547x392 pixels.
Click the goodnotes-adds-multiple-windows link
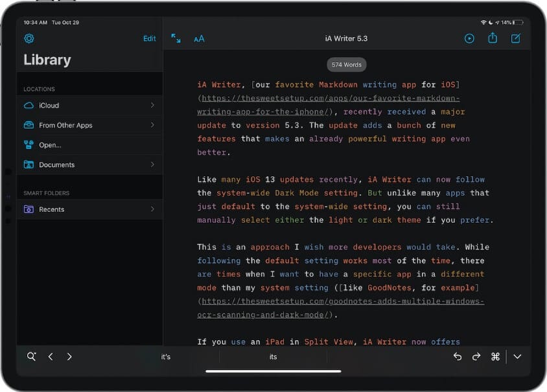pyautogui.click(x=340, y=308)
